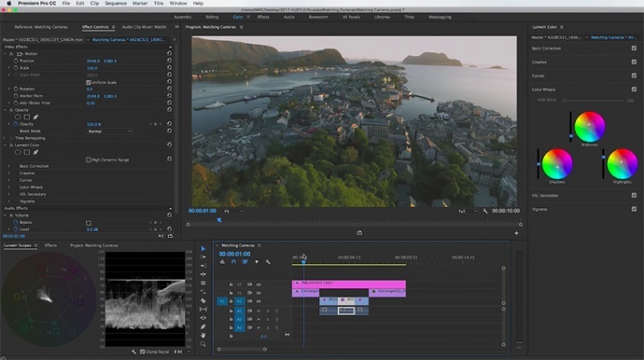
Task: Toggle V1 source patching button
Action: 222,301
